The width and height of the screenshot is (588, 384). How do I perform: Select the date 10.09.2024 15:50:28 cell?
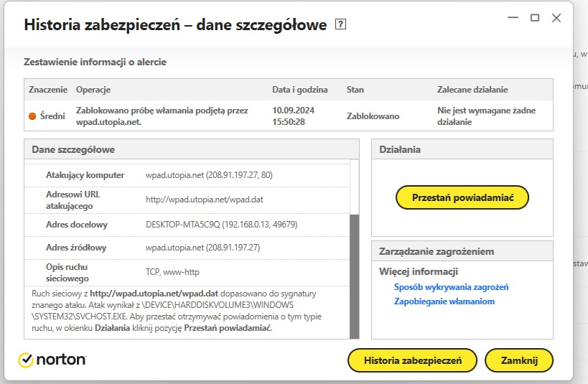click(293, 116)
